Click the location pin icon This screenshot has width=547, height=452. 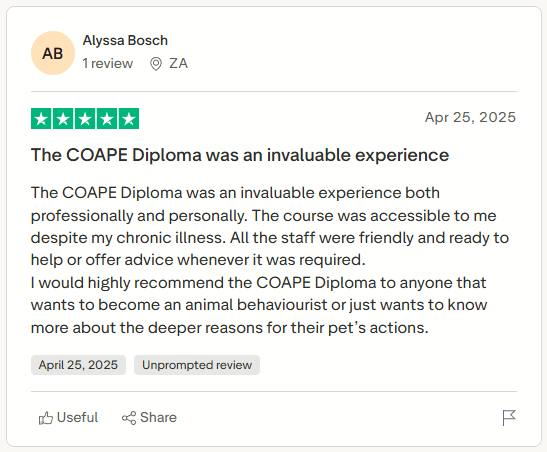[156, 64]
